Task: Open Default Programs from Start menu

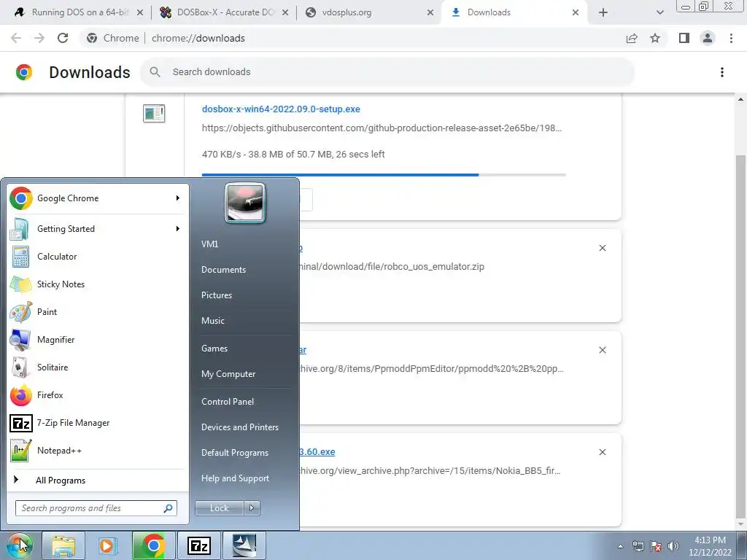Action: coord(235,453)
